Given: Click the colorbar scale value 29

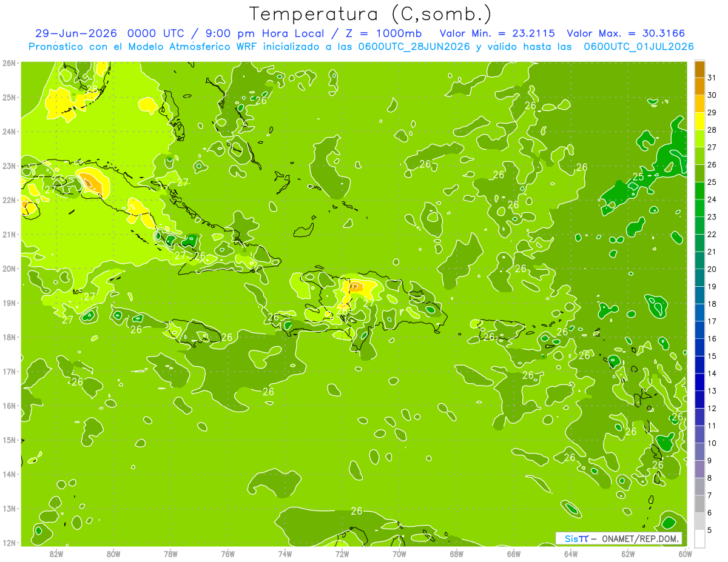Looking at the screenshot, I should [x=712, y=112].
